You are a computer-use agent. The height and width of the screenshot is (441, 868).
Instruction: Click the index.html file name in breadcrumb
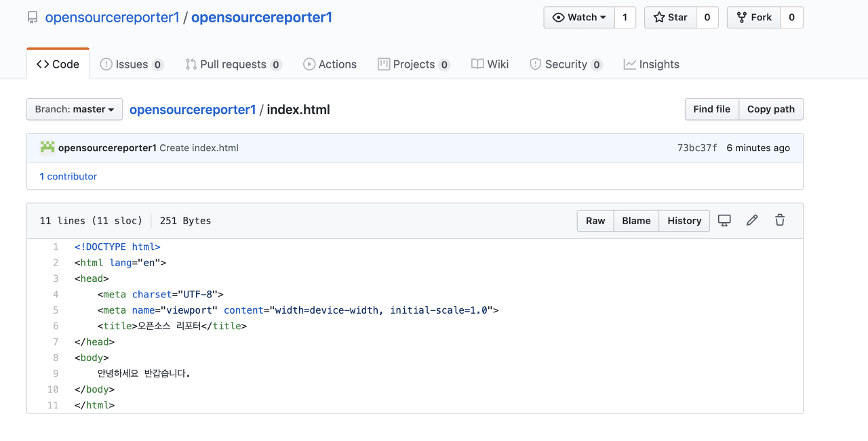pyautogui.click(x=298, y=109)
